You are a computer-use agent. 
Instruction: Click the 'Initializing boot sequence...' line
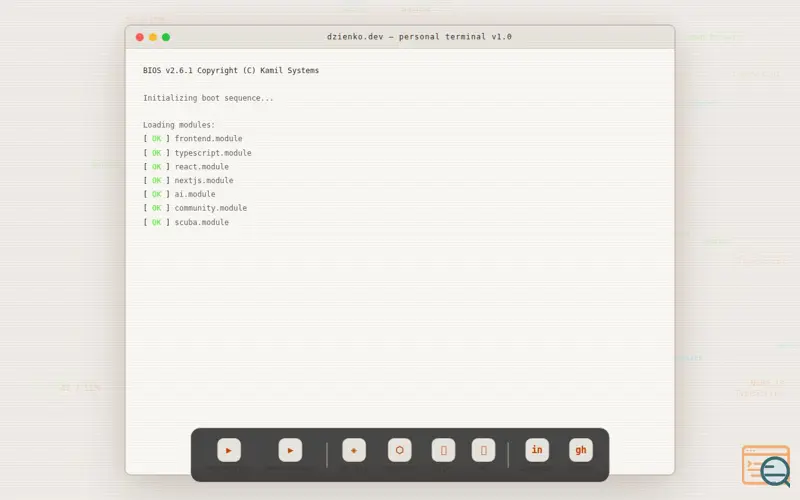pos(208,98)
